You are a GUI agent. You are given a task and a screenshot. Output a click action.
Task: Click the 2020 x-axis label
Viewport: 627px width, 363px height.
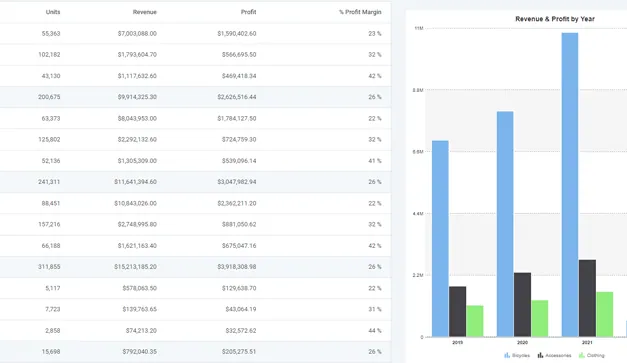tap(522, 343)
